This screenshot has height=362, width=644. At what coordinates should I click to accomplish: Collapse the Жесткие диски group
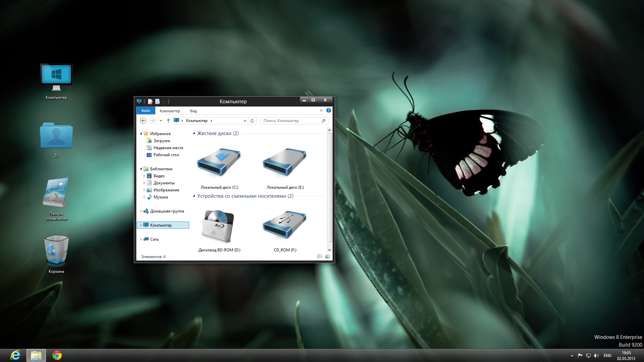[x=194, y=133]
